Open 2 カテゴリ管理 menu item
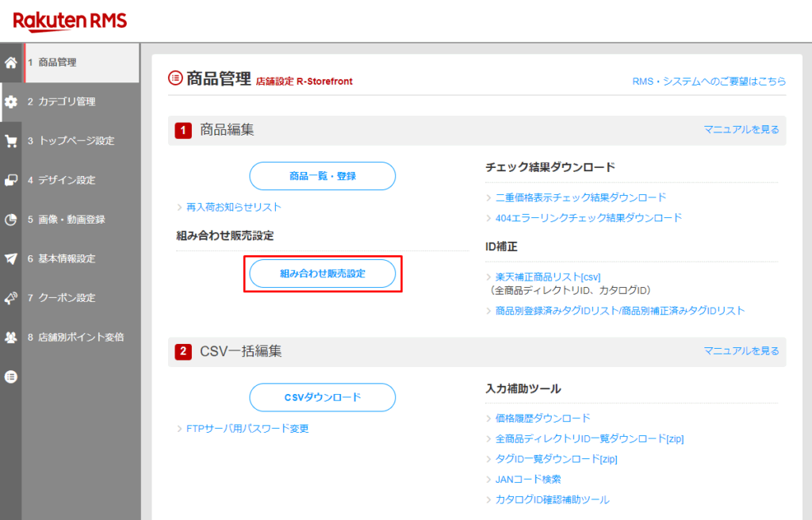812x520 pixels. tap(80, 102)
